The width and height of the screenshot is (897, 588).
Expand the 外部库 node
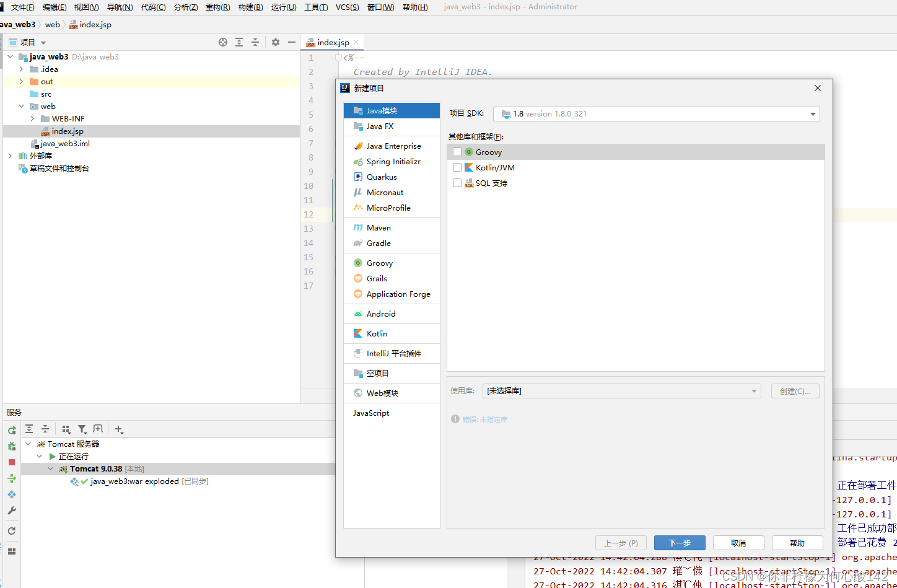pos(11,156)
